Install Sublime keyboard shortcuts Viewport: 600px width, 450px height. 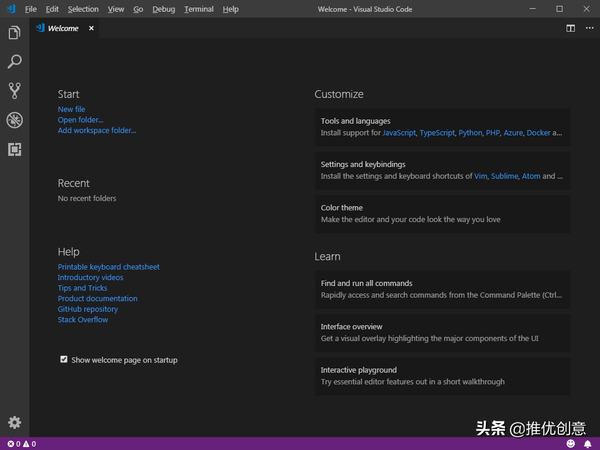(504, 176)
